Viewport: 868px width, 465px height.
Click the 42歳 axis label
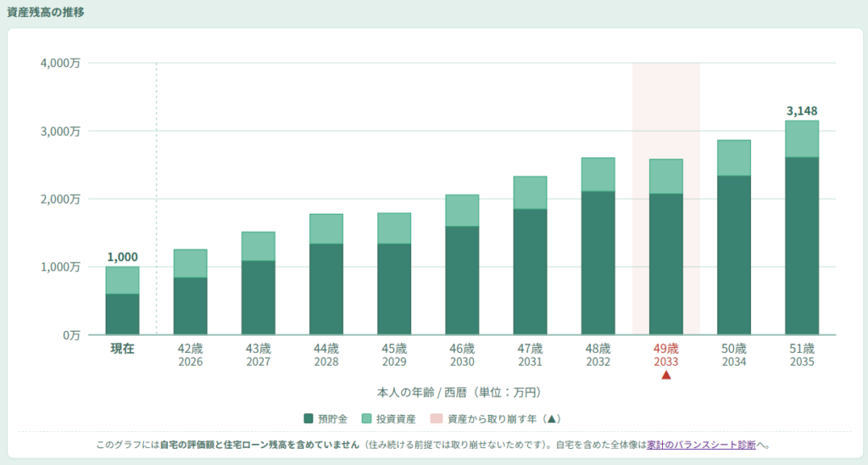[191, 349]
